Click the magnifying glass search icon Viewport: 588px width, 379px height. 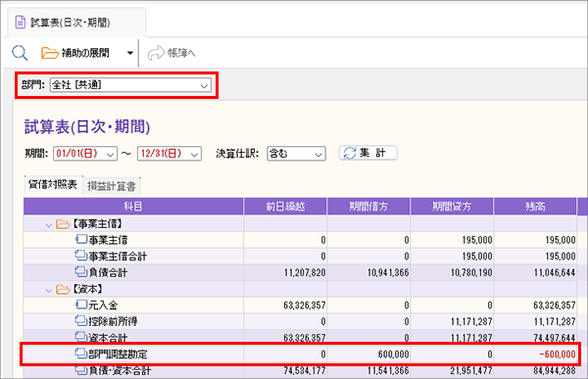click(20, 53)
